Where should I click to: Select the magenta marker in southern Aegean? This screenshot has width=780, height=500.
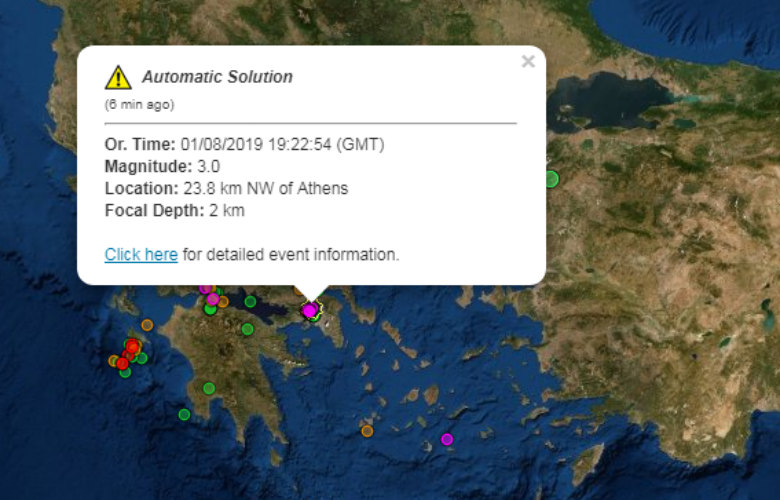[447, 439]
